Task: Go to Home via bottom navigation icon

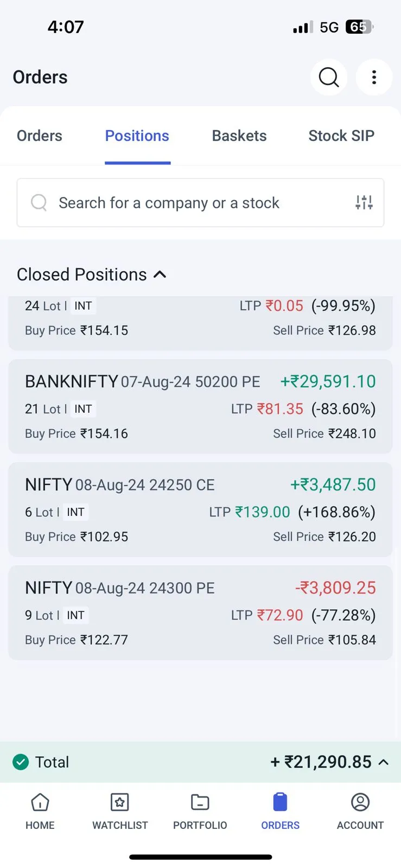Action: coord(40,802)
